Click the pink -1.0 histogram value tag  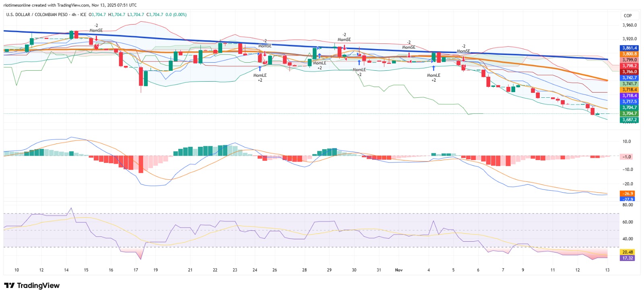point(627,157)
